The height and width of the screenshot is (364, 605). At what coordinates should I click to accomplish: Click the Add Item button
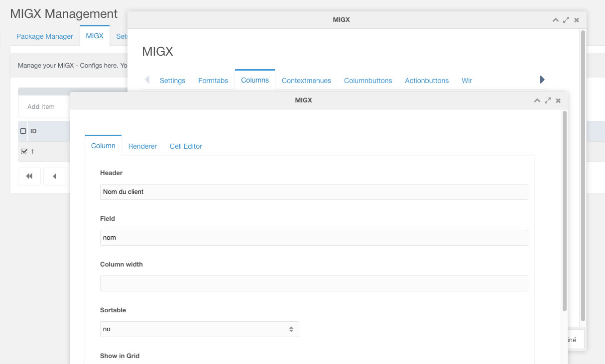coord(41,106)
